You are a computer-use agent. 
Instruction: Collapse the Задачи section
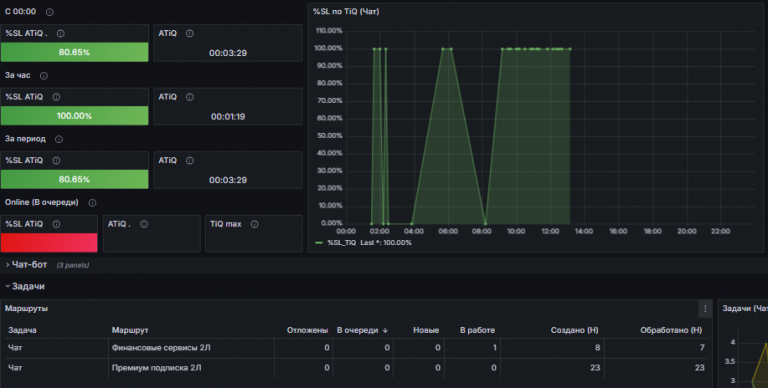coord(27,286)
